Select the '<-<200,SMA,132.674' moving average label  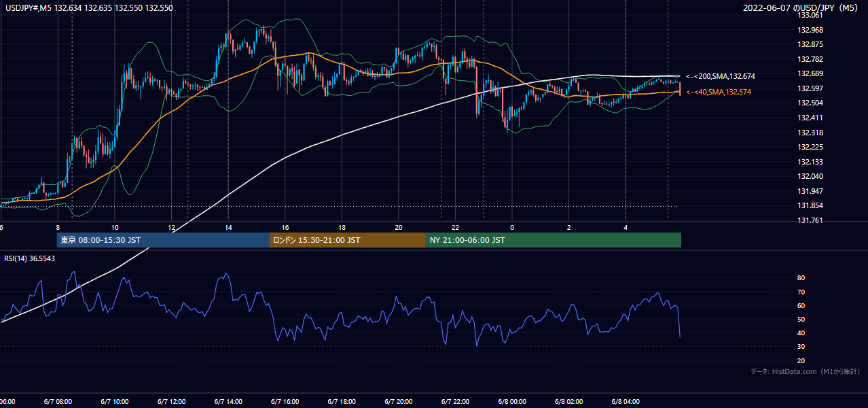click(720, 76)
